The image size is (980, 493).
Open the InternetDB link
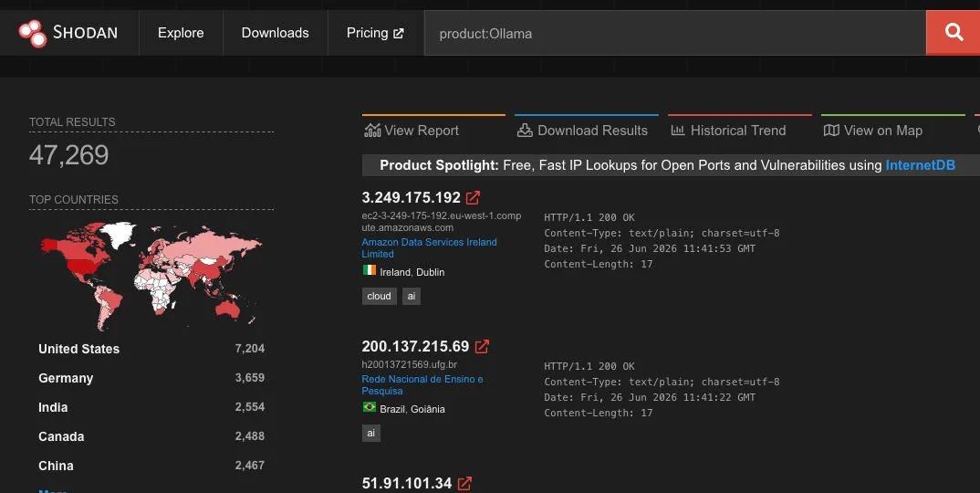pyautogui.click(x=920, y=165)
